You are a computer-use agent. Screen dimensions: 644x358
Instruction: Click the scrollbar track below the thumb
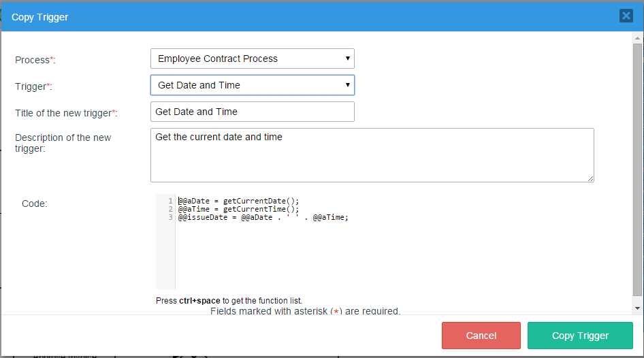point(637,303)
